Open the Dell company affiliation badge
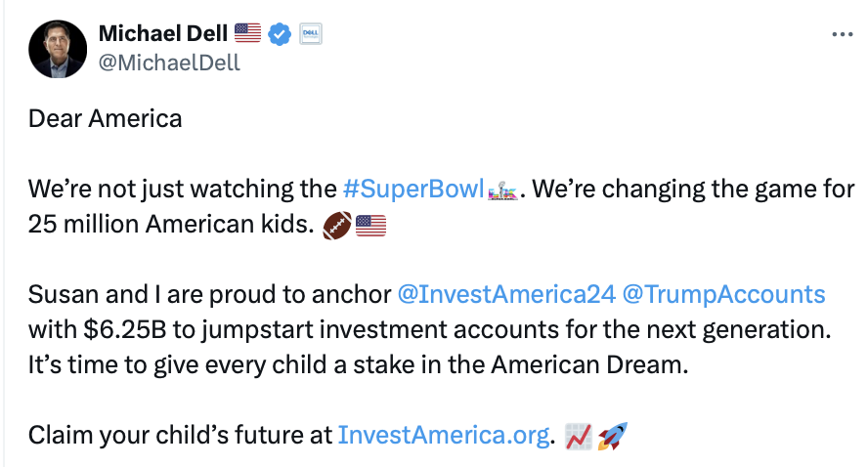The height and width of the screenshot is (467, 868). point(310,34)
